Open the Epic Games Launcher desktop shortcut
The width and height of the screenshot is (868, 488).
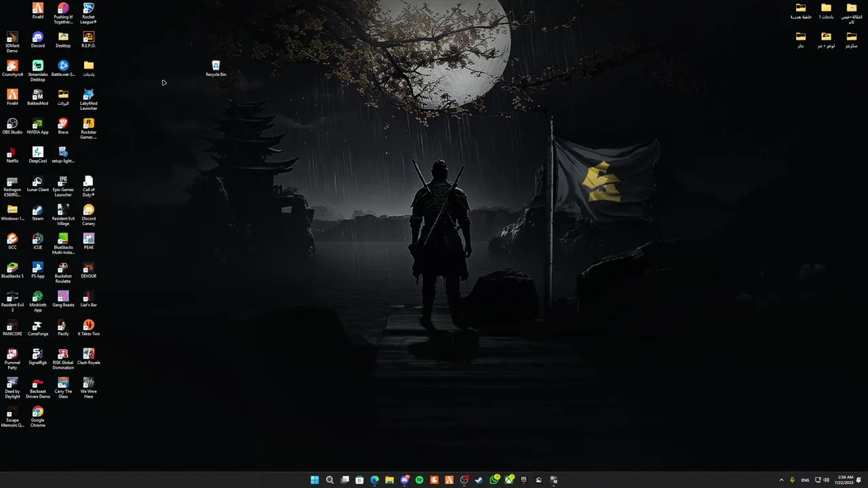point(63,186)
